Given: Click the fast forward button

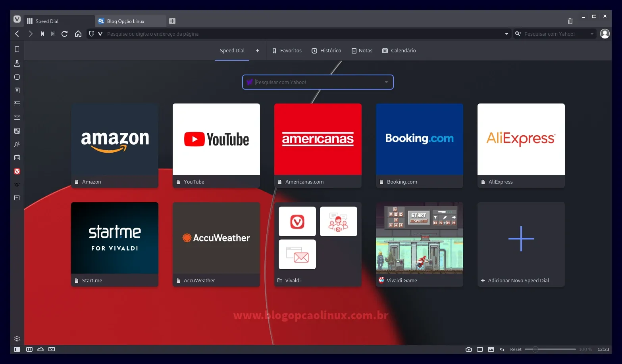Looking at the screenshot, I should tap(53, 34).
